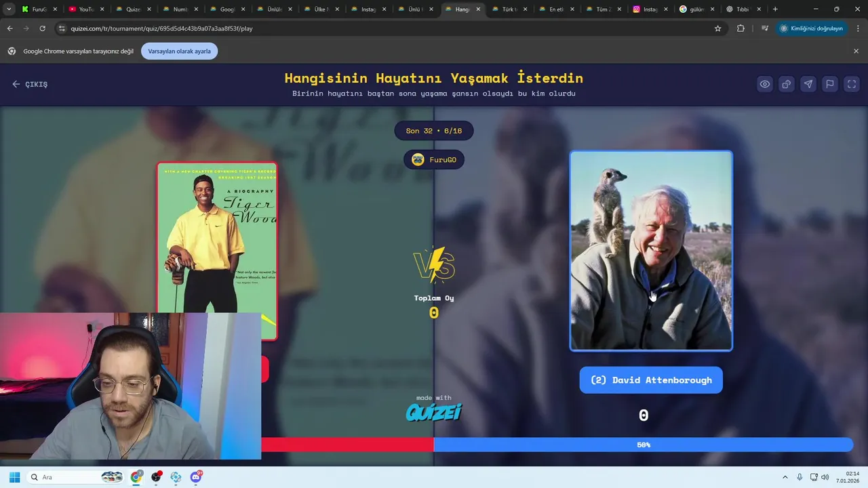Screen dimensions: 868x488
Task: Close the active Hangi tab
Action: click(478, 9)
